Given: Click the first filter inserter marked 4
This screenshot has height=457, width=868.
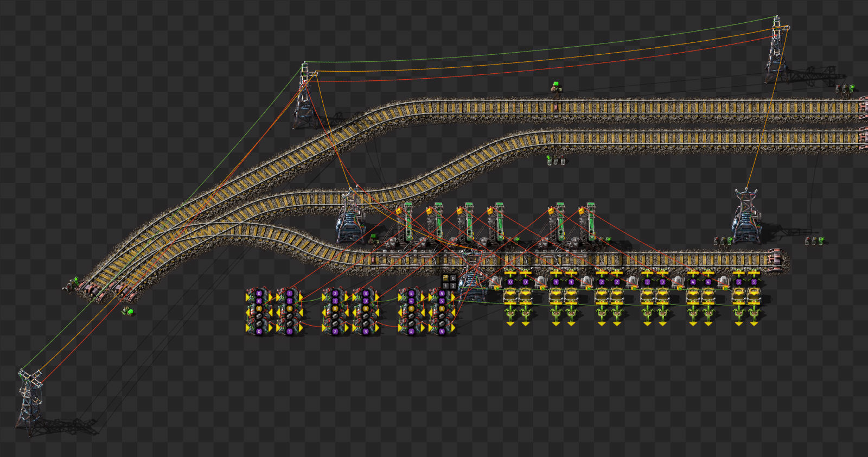Looking at the screenshot, I should (x=692, y=281).
